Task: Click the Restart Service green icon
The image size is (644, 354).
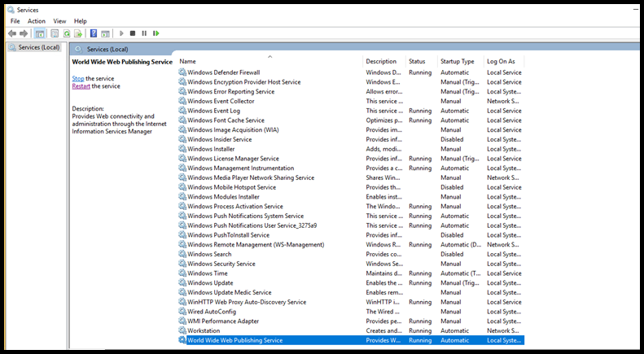Action: pos(156,33)
